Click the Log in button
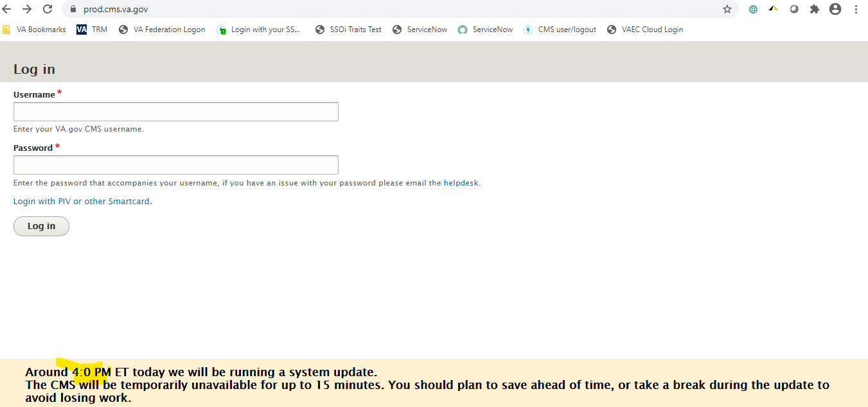Image resolution: width=868 pixels, height=407 pixels. pyautogui.click(x=41, y=226)
